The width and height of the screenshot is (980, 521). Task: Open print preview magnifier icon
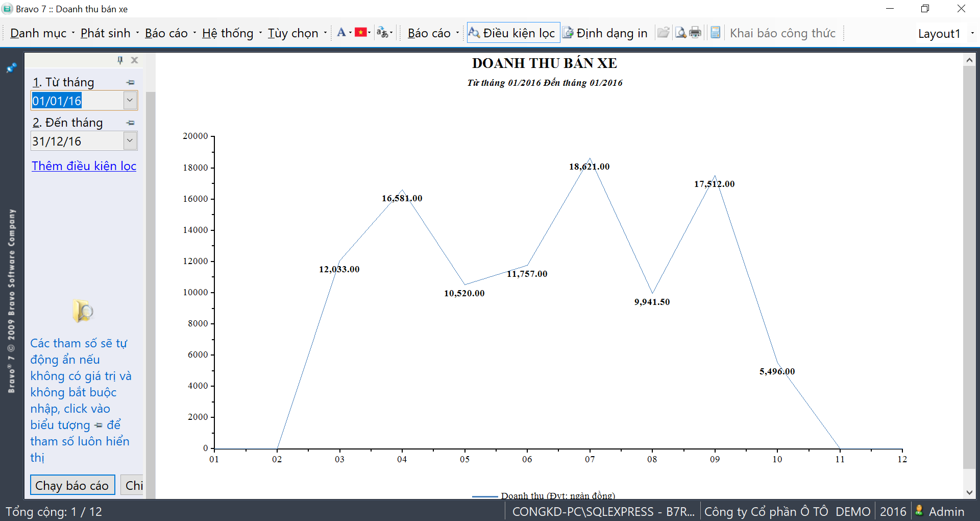tap(680, 33)
